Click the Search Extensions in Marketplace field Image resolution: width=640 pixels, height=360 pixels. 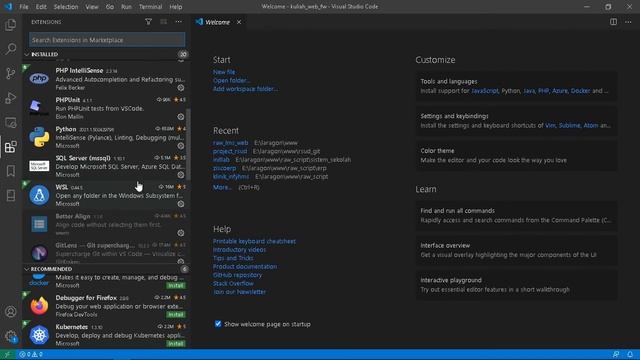pyautogui.click(x=107, y=40)
